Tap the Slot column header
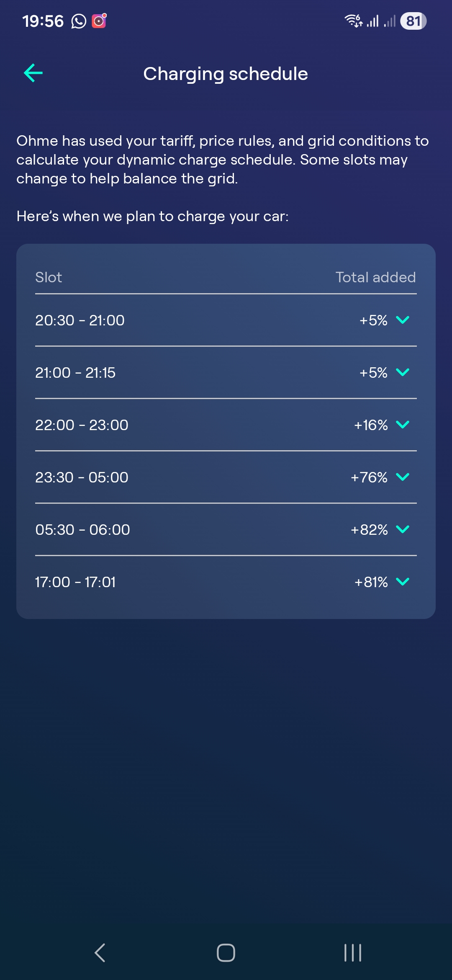452x980 pixels. coord(49,277)
